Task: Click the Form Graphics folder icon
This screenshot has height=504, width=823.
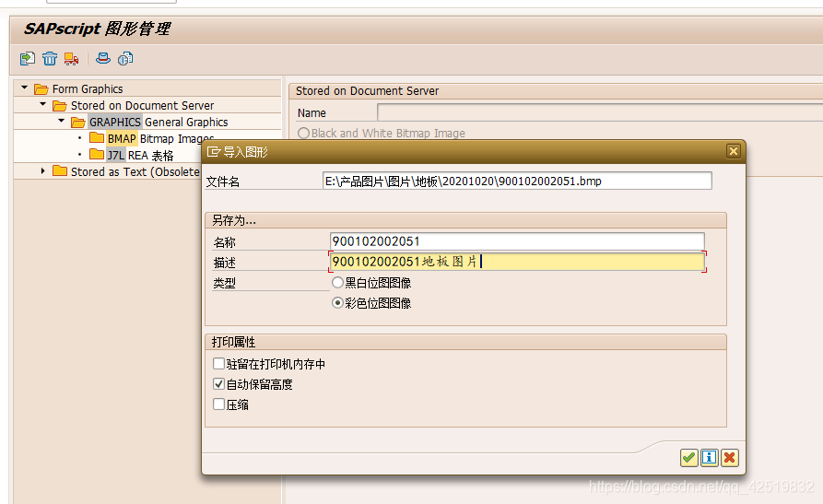Action: click(x=41, y=89)
